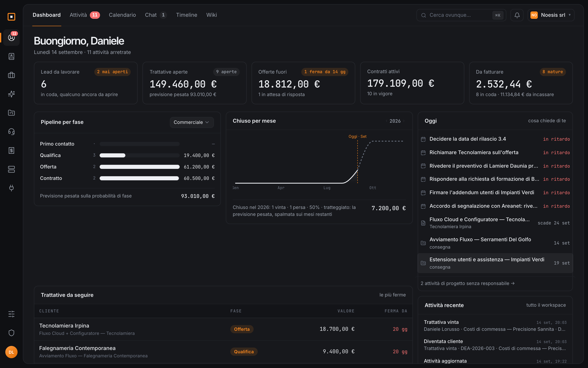Screen dimensions: 588x368
Task: Open the Tecnolamiera Irpina deal row
Action: coord(223,329)
